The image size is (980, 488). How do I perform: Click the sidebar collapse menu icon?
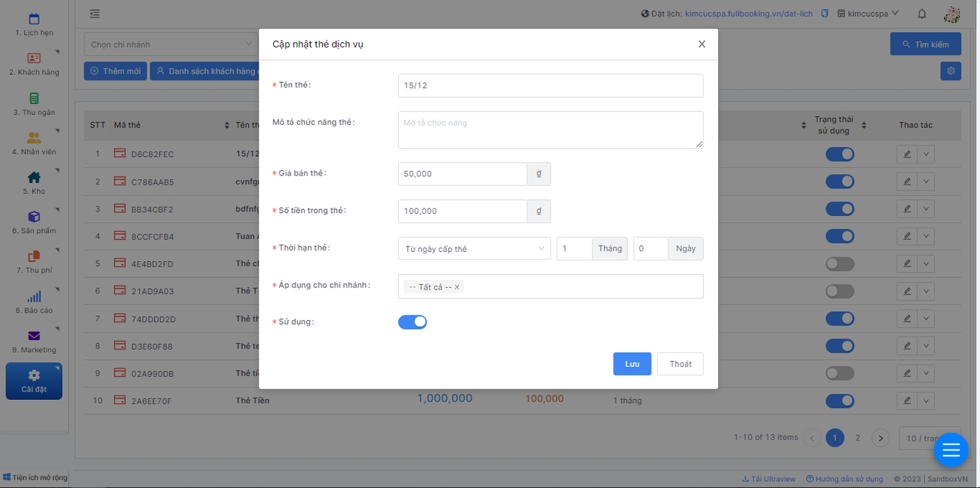point(95,14)
